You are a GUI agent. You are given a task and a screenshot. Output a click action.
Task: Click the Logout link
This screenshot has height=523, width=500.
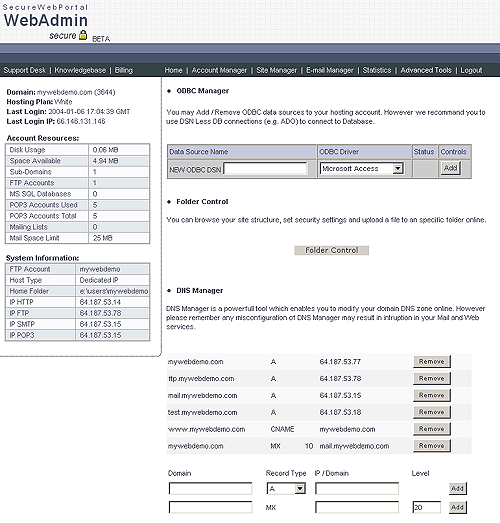(x=471, y=70)
